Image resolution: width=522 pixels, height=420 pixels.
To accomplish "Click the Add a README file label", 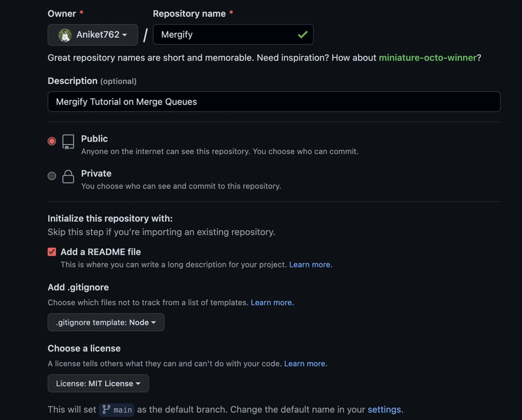I will coord(100,252).
